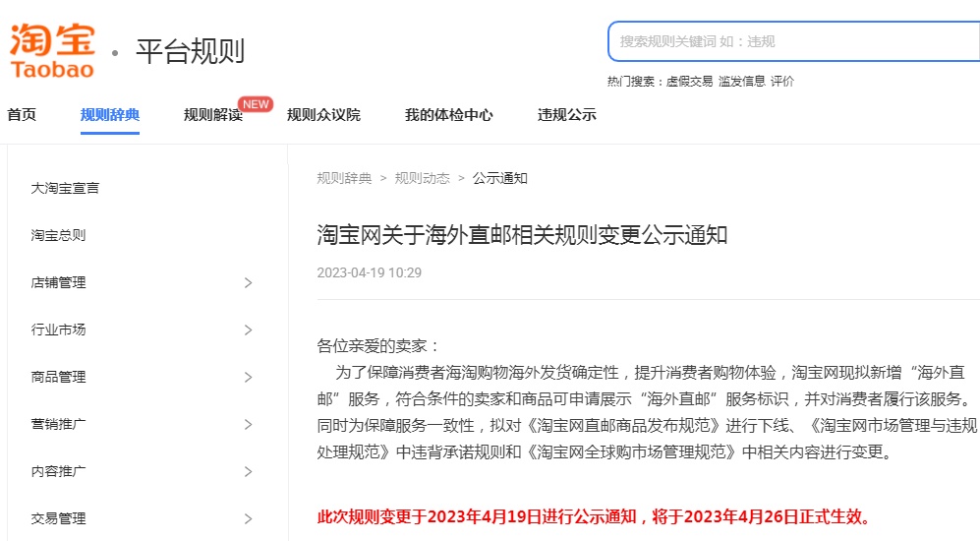
Task: Click the 规则辞典 breadcrumb link
Action: pyautogui.click(x=344, y=178)
